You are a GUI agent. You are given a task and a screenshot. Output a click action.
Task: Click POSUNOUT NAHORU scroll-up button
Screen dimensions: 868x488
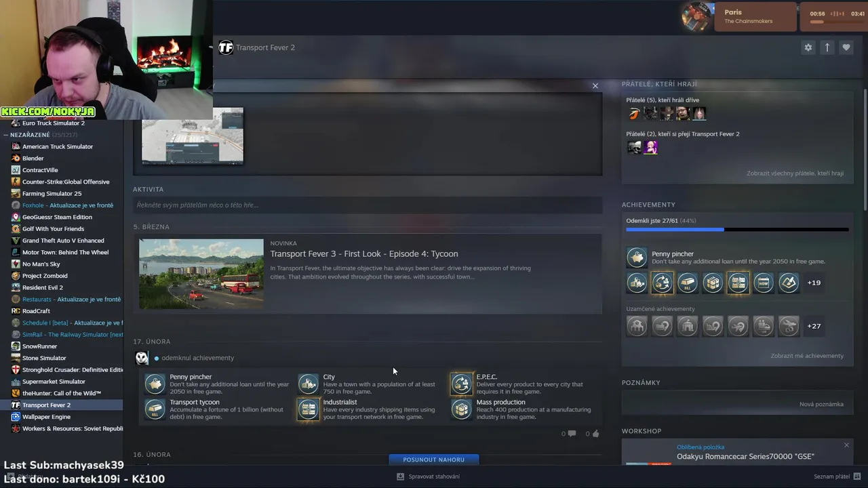434,460
